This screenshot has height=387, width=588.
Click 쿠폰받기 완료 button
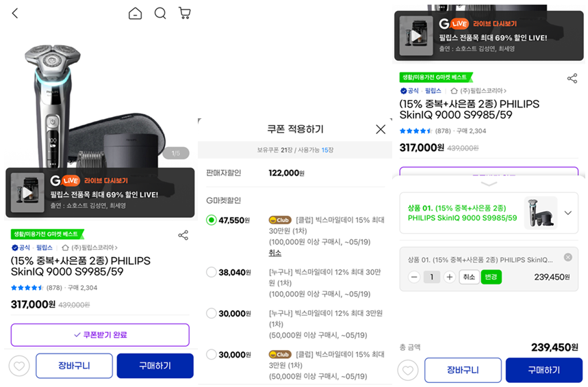(100, 334)
